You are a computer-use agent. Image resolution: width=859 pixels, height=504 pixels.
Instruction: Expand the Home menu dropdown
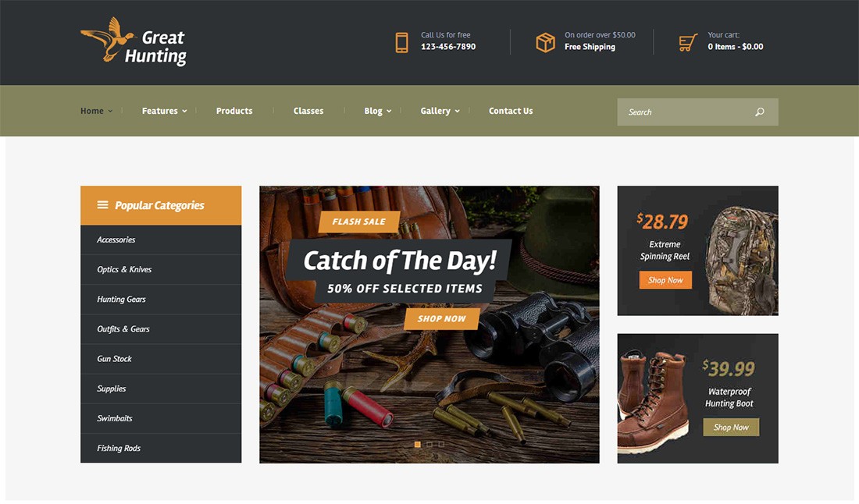coord(96,111)
